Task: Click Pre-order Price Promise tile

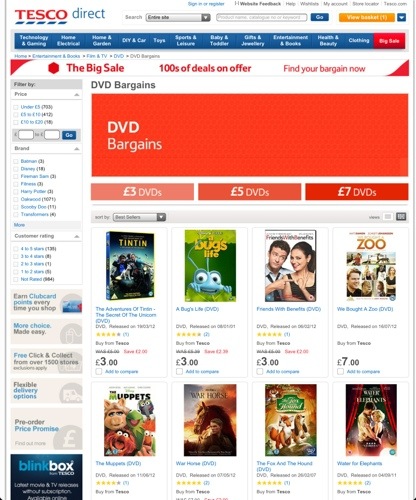Action: tap(46, 429)
